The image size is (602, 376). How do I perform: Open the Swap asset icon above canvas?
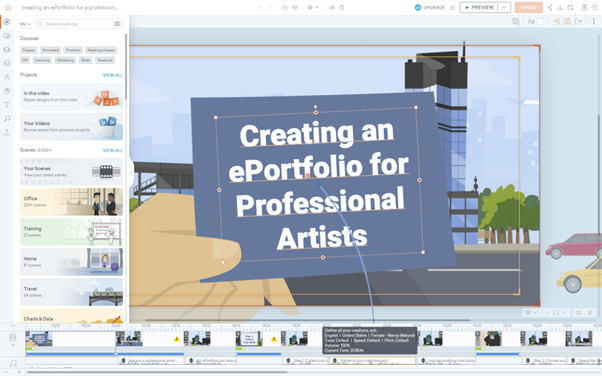click(x=516, y=22)
